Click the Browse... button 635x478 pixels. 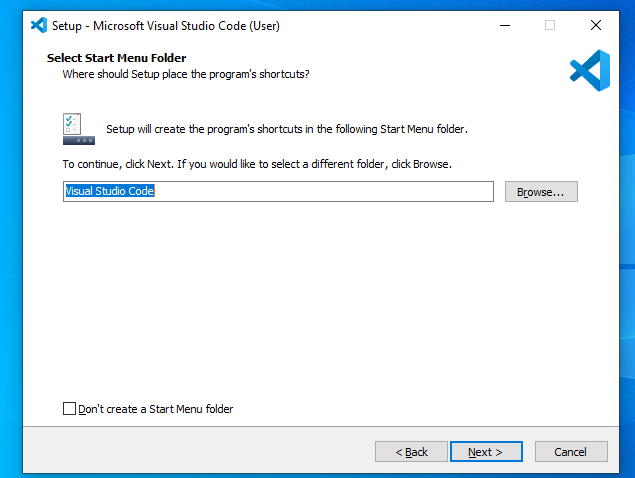pyautogui.click(x=541, y=192)
